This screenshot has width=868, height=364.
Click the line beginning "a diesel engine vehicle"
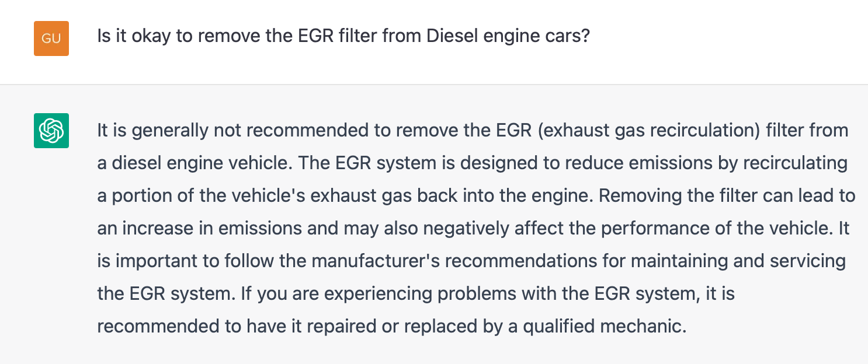pyautogui.click(x=472, y=163)
